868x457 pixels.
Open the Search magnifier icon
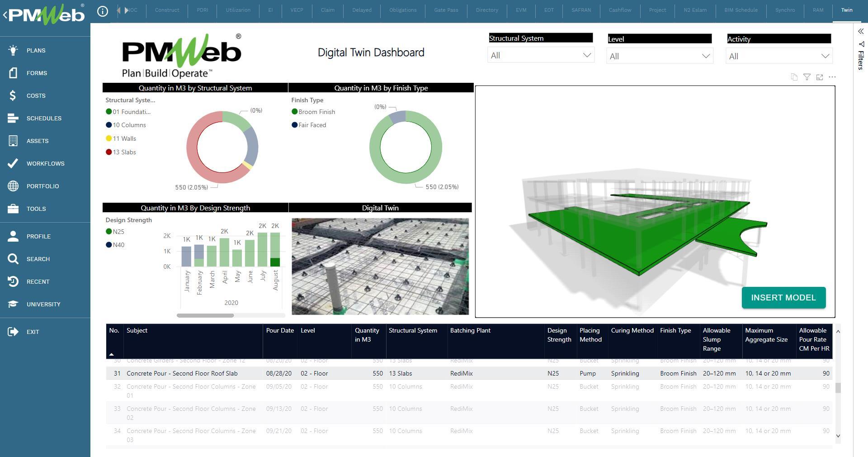13,259
